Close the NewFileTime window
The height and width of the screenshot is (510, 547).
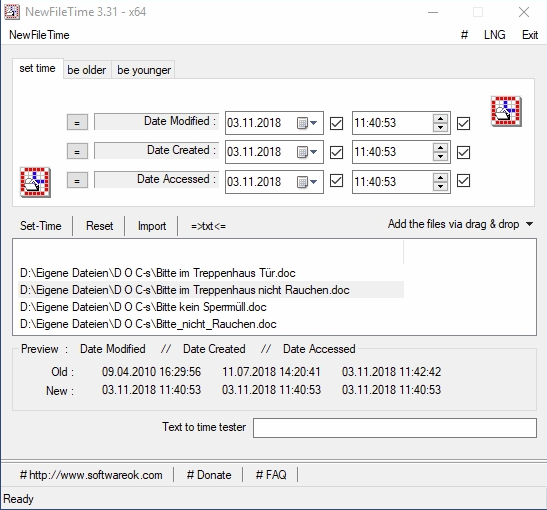coord(524,12)
